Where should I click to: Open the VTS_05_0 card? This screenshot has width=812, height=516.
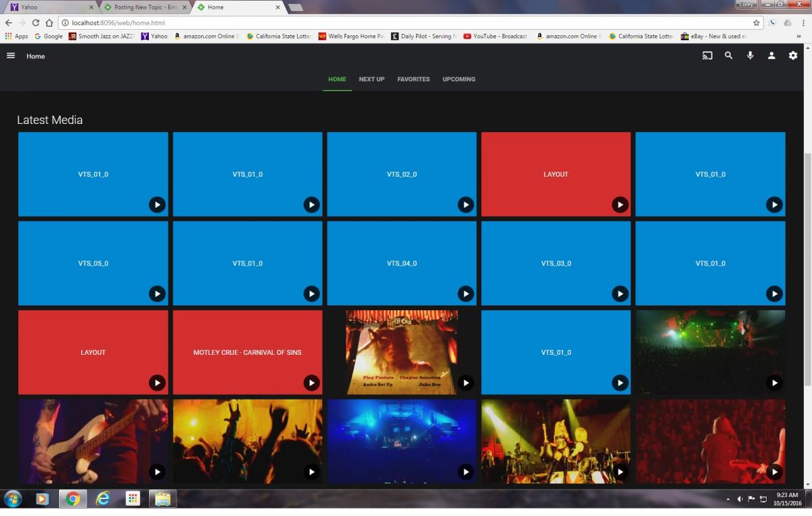coord(93,263)
